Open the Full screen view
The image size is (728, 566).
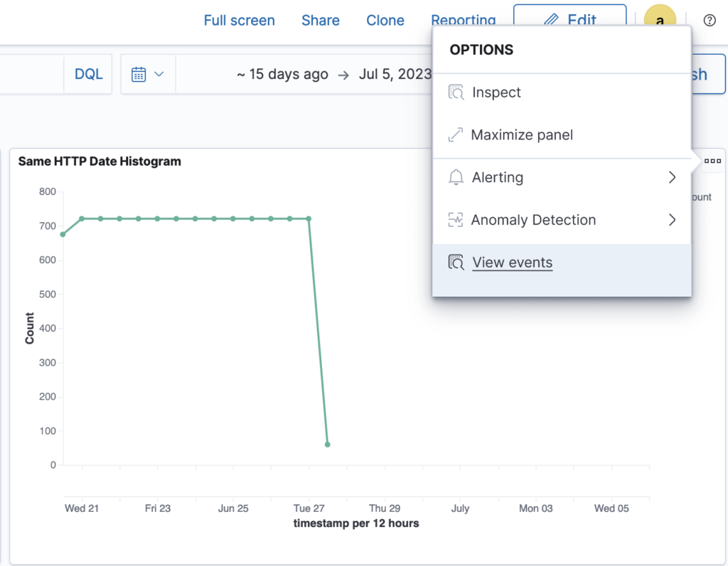(x=239, y=21)
